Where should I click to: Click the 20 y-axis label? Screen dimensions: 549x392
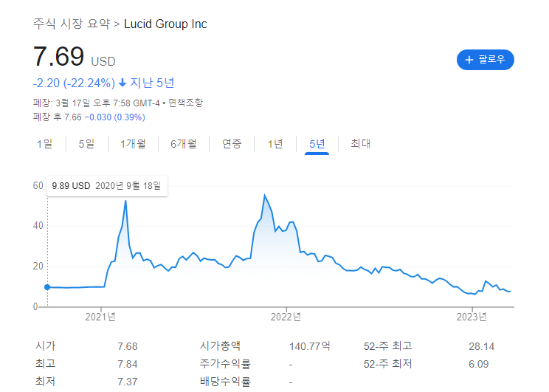pos(38,267)
